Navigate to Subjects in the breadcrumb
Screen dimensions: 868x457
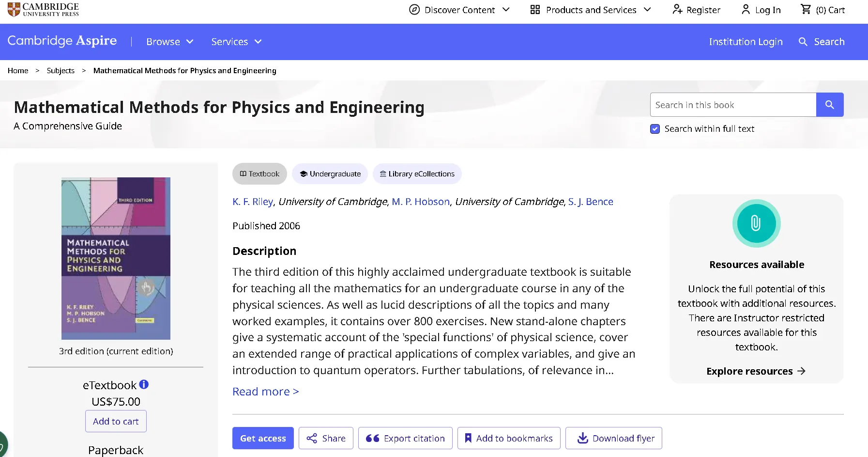click(x=61, y=70)
